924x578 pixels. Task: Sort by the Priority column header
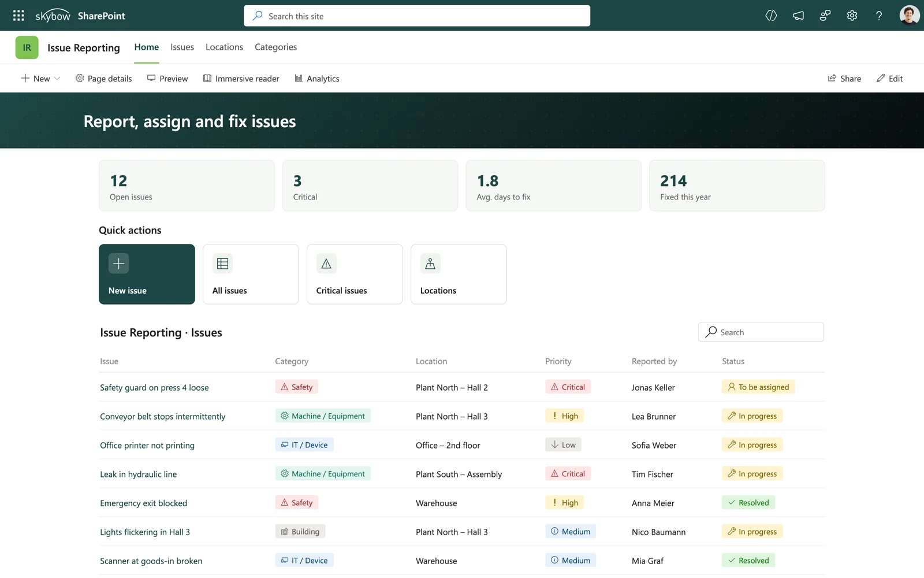558,361
